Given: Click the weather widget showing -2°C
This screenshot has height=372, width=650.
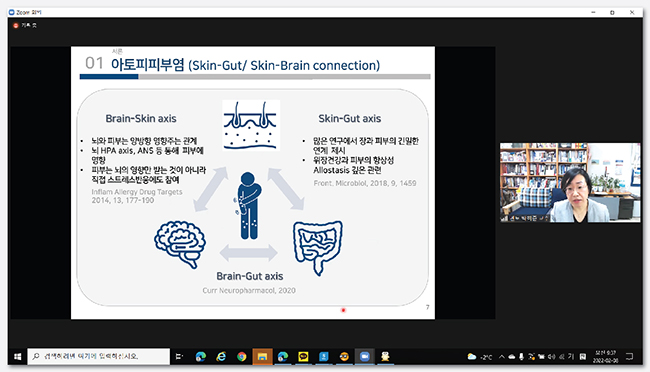Looking at the screenshot, I should click(480, 357).
